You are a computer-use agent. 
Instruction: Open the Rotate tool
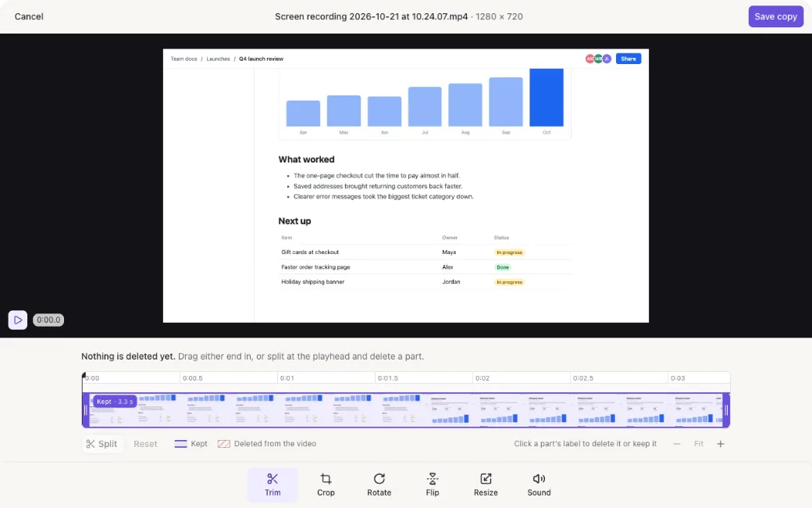379,485
